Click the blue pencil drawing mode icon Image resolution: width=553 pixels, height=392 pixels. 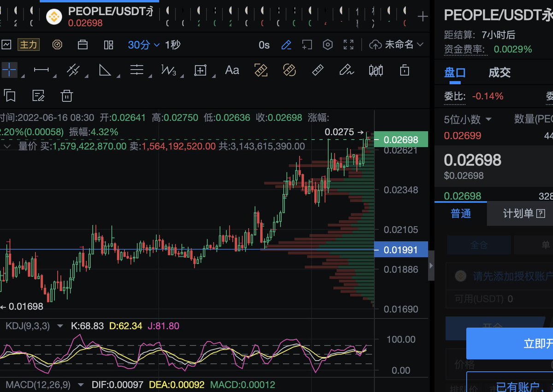(x=286, y=45)
